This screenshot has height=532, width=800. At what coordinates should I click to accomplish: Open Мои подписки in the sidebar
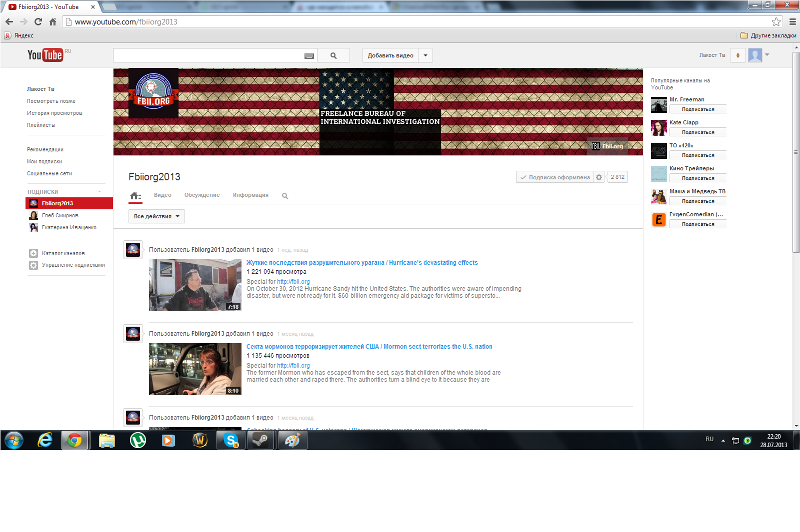click(44, 161)
